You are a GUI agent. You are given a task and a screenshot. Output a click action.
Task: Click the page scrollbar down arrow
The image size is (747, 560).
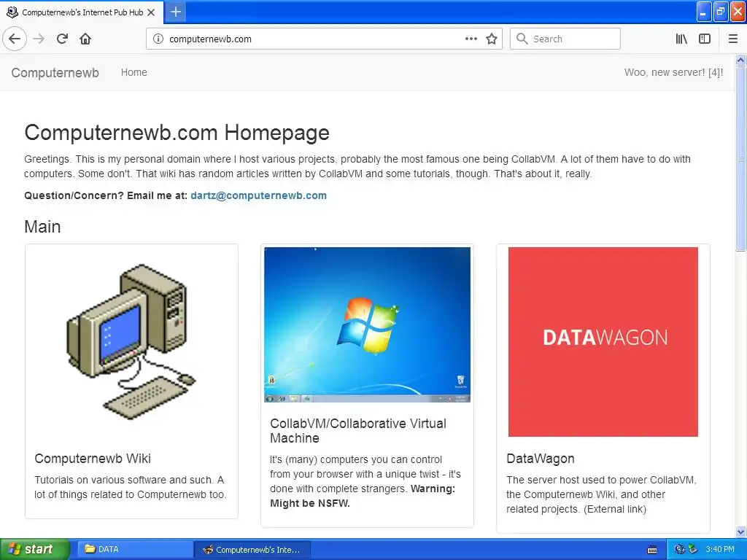coord(740,532)
